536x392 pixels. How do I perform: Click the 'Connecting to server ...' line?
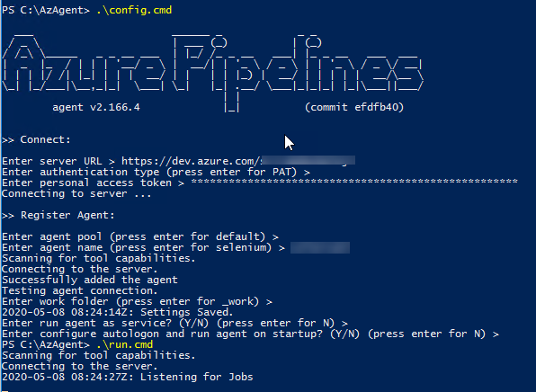tap(76, 194)
